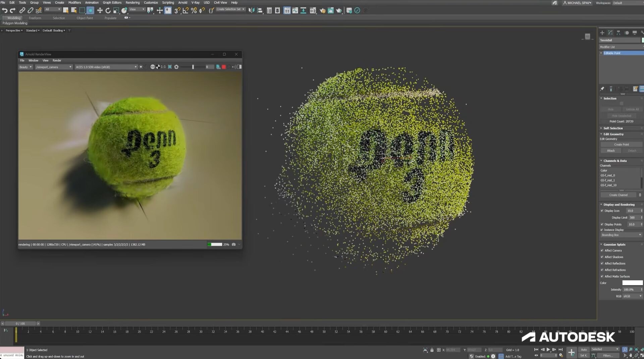Click the Mirror tool icon
The height and width of the screenshot is (359, 644).
pyautogui.click(x=252, y=10)
